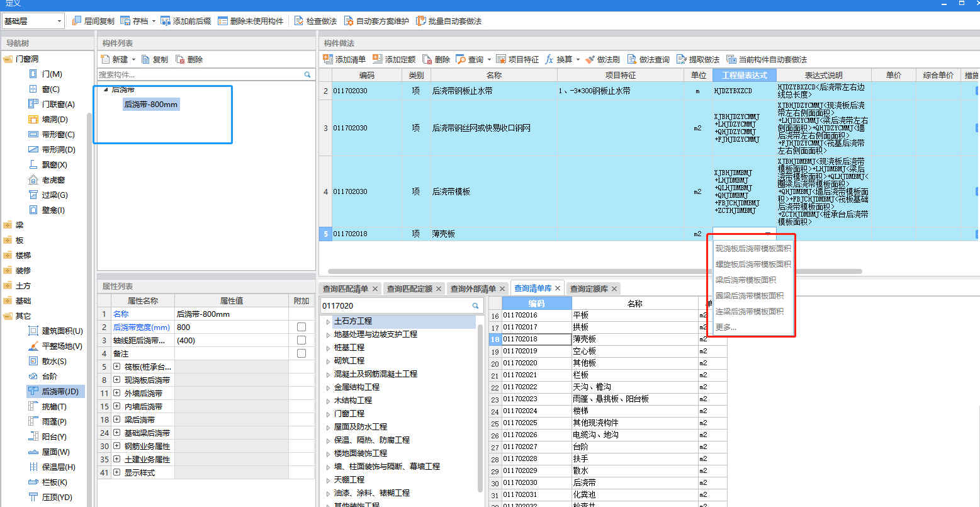
Task: Switch to 查询定额库 tab
Action: coord(589,288)
